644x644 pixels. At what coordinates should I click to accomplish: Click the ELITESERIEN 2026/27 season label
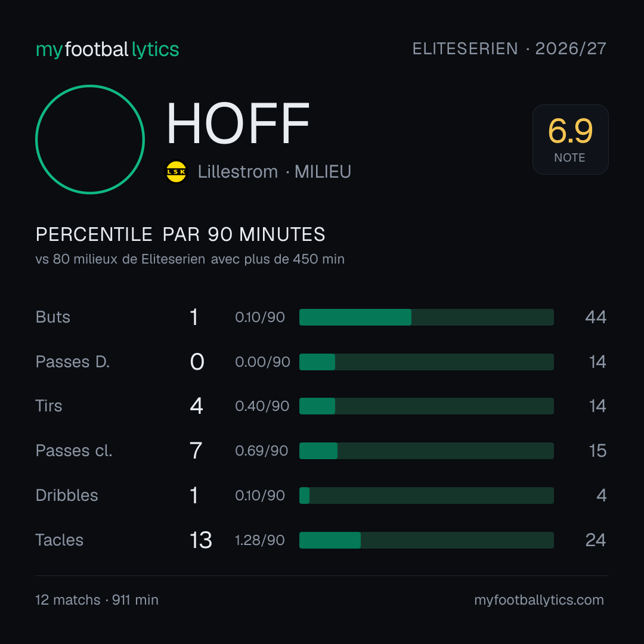[x=509, y=49]
